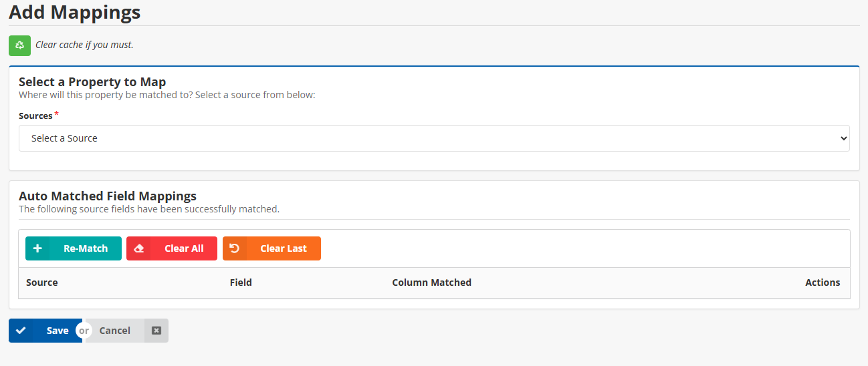Click the Sources field label
Image resolution: width=868 pixels, height=366 pixels.
[x=35, y=116]
